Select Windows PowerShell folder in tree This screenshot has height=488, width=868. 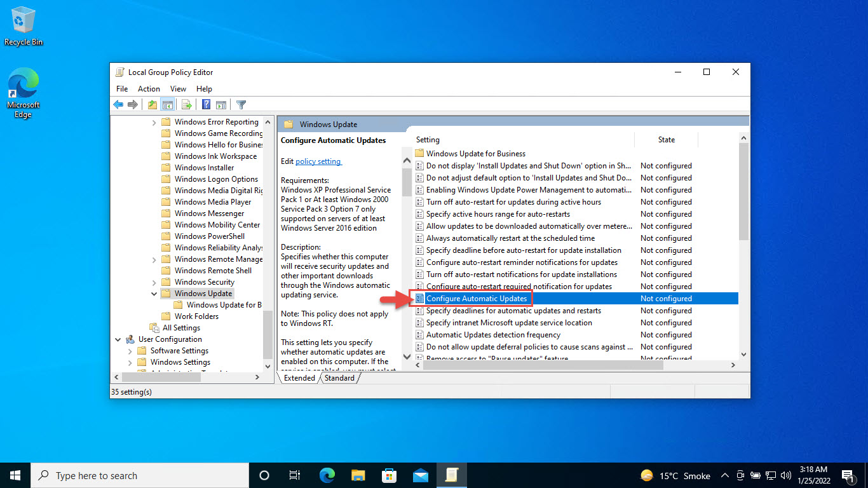pos(209,236)
